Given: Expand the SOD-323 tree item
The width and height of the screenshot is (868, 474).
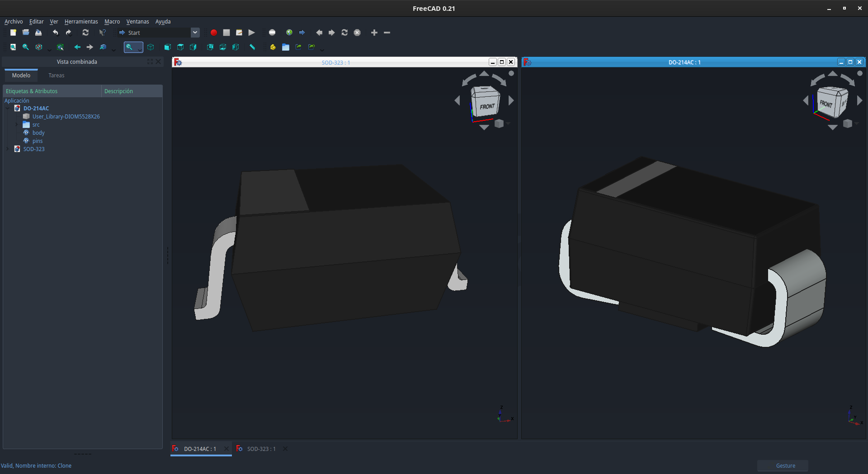Looking at the screenshot, I should click(x=7, y=149).
